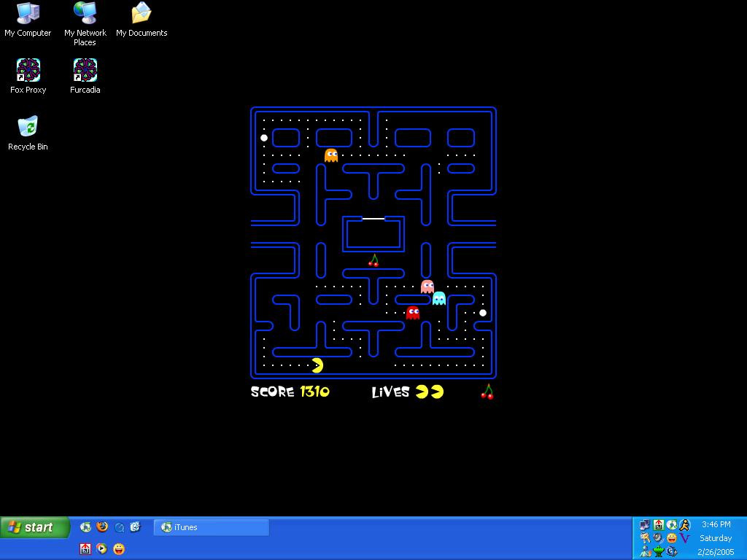Click the Windows Start button
The width and height of the screenshot is (747, 560).
35,528
